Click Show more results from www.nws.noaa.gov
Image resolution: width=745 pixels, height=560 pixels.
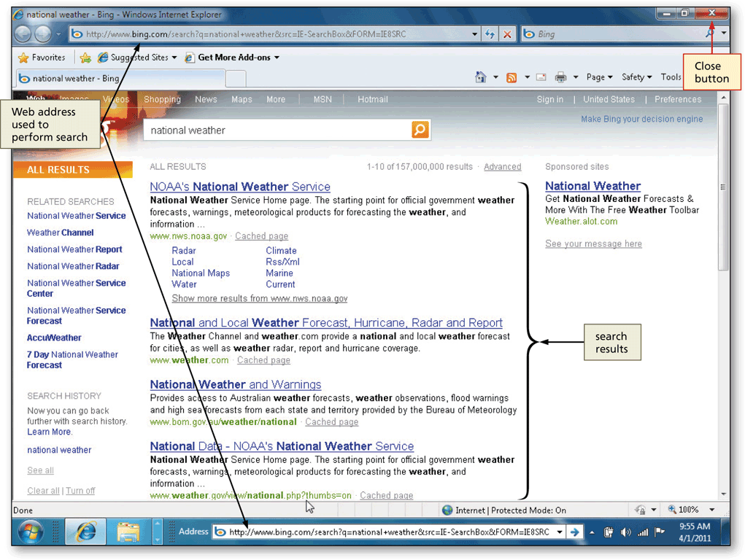click(x=260, y=298)
